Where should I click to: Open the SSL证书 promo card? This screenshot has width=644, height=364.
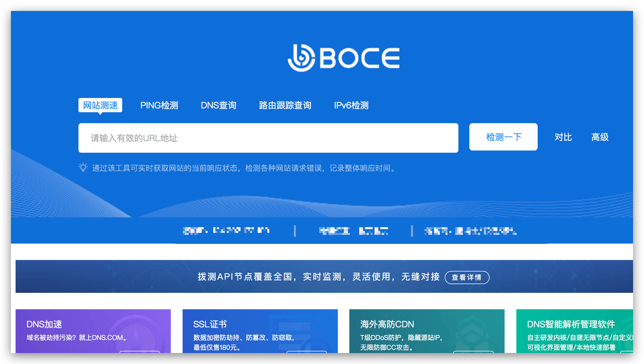pos(260,331)
